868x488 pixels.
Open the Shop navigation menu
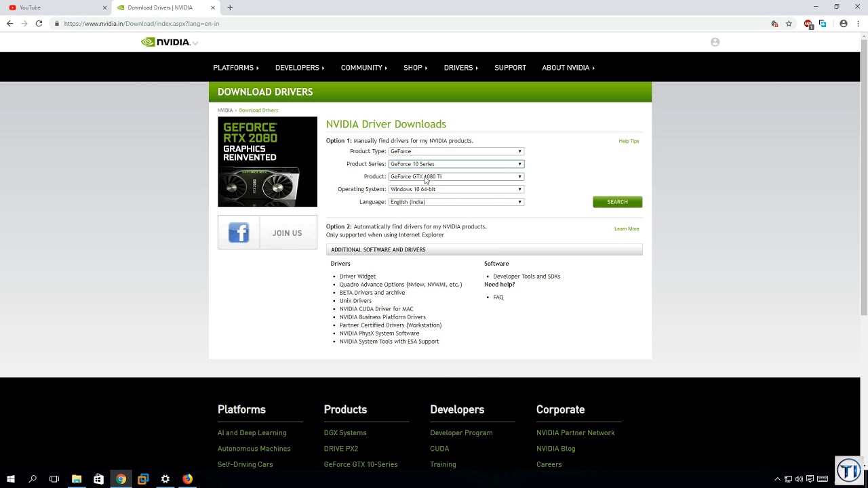(x=416, y=68)
